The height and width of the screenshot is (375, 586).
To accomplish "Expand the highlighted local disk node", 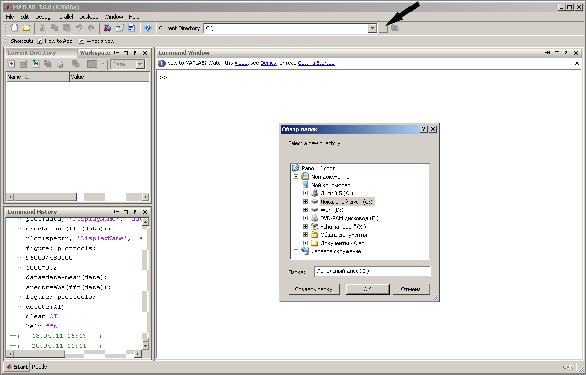I will (305, 202).
